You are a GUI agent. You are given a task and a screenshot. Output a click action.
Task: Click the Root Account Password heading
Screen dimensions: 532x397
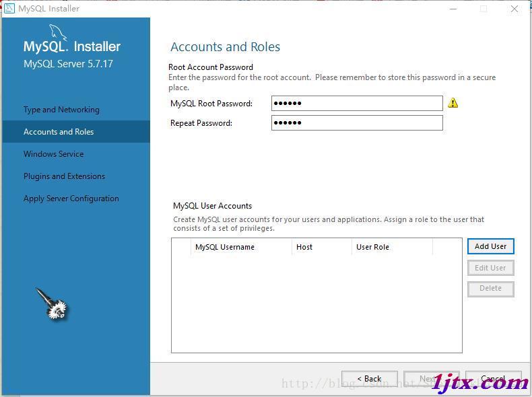click(211, 67)
